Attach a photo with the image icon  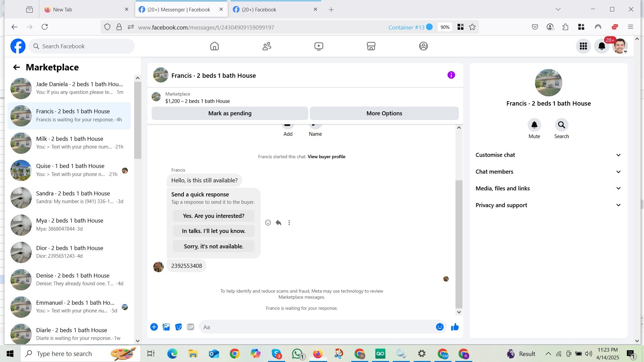(166, 327)
